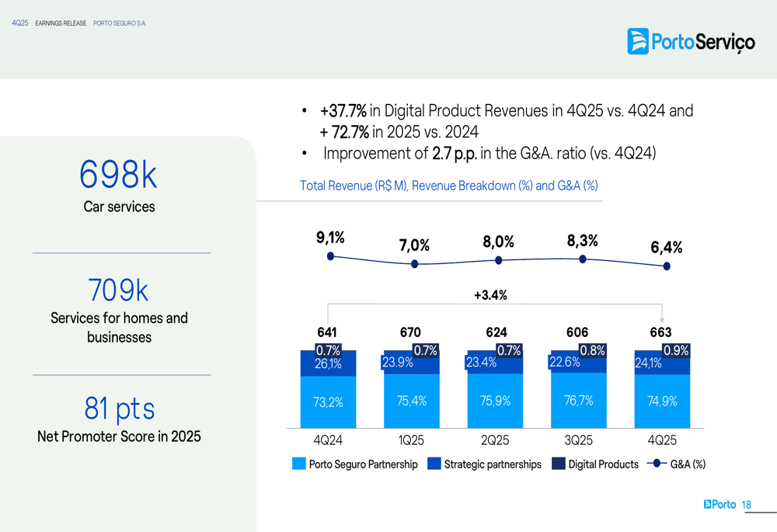The width and height of the screenshot is (777, 532).
Task: Click the +3.4% growth label
Action: pyautogui.click(x=490, y=295)
